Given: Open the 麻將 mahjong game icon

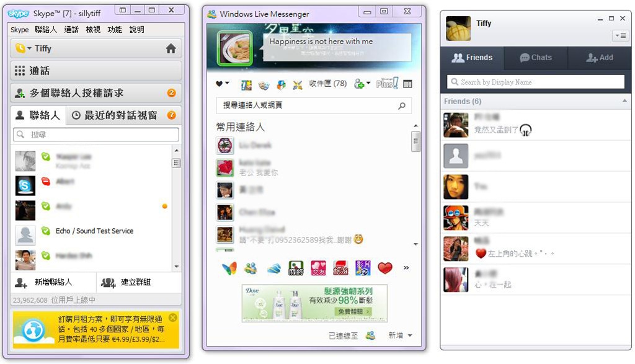Looking at the screenshot, I should (x=296, y=268).
